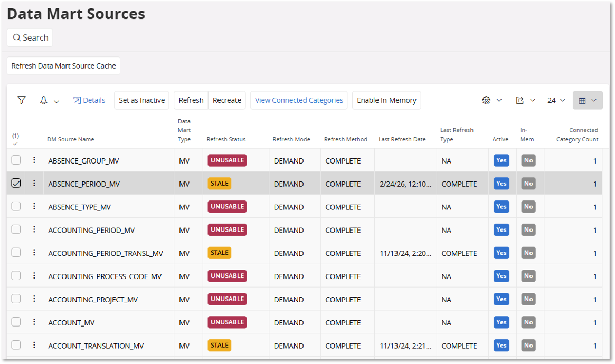Click Enable In-Memory button

click(387, 100)
